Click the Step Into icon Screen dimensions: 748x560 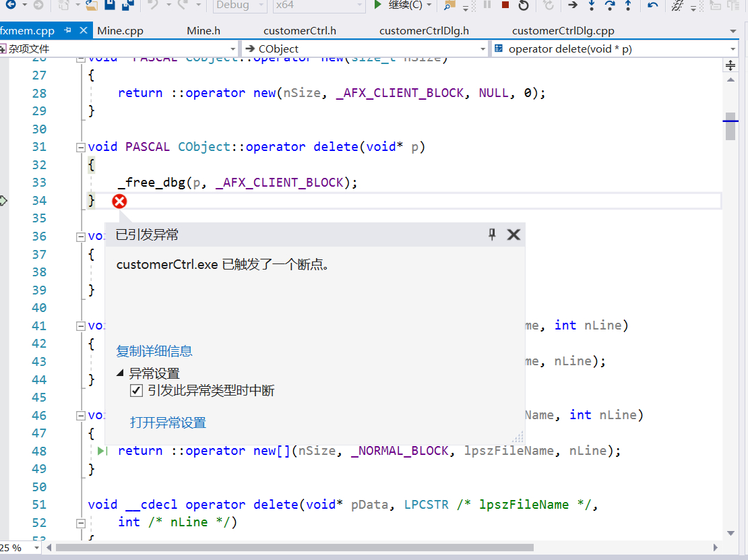click(592, 5)
